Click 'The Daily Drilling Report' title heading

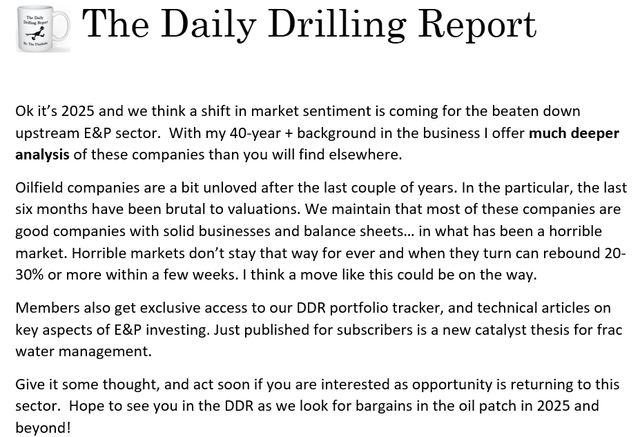click(x=309, y=25)
